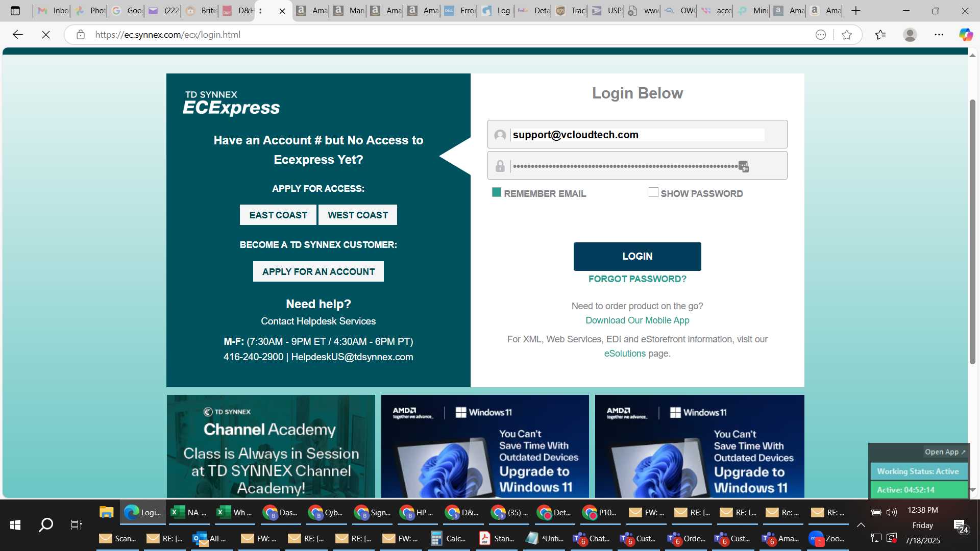This screenshot has height=551, width=980.
Task: Open the favorites list
Action: click(880, 35)
